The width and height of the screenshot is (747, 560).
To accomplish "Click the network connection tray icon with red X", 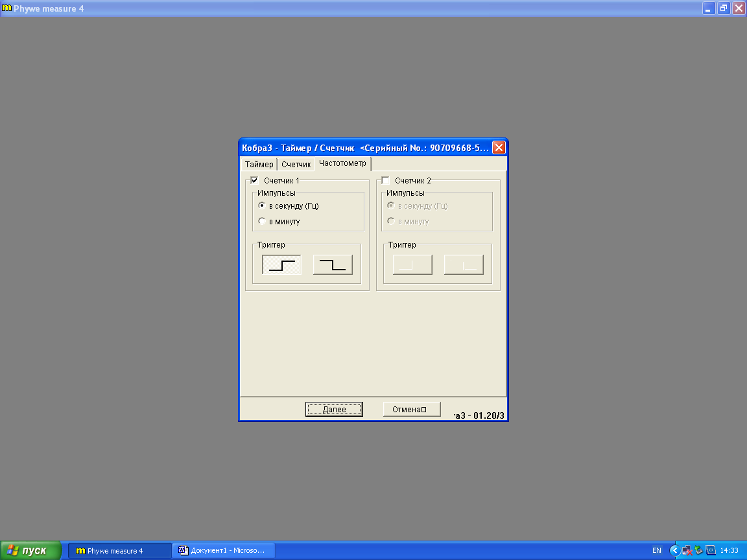I will click(687, 550).
